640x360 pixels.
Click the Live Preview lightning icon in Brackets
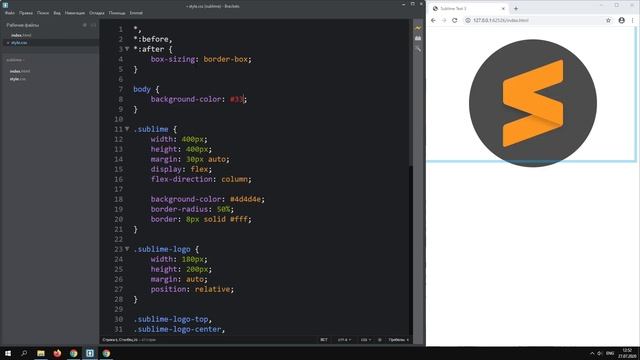click(418, 28)
